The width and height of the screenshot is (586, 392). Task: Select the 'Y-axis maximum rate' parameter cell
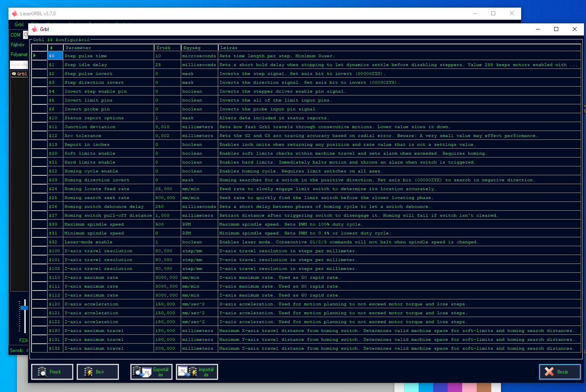[x=109, y=286]
